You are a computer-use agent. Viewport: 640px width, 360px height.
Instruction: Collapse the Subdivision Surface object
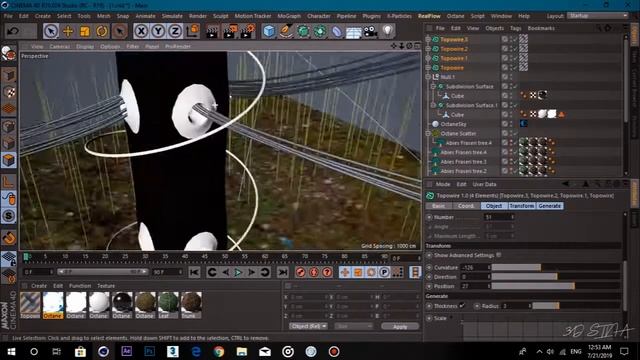433,87
